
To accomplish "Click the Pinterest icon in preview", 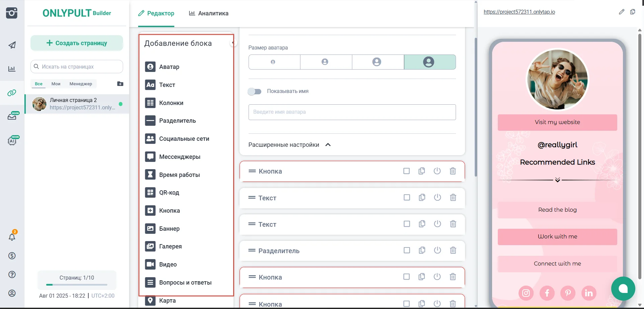I will [x=568, y=293].
